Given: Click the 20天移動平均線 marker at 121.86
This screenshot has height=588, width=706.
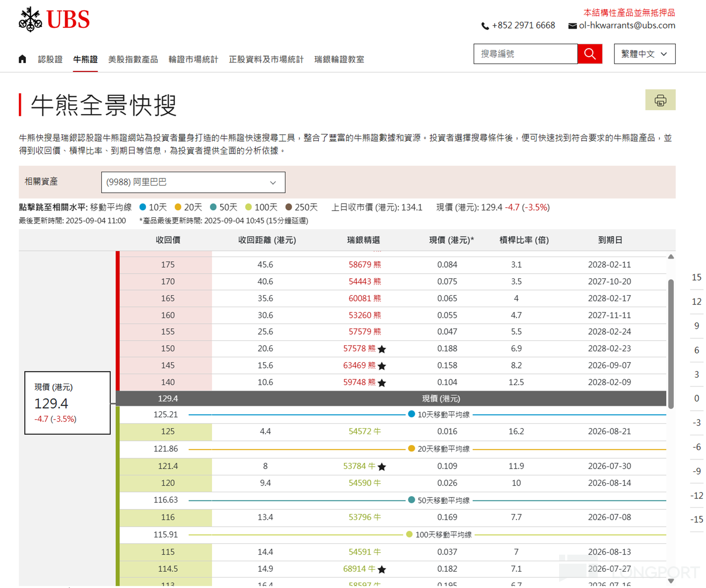Looking at the screenshot, I should point(411,448).
